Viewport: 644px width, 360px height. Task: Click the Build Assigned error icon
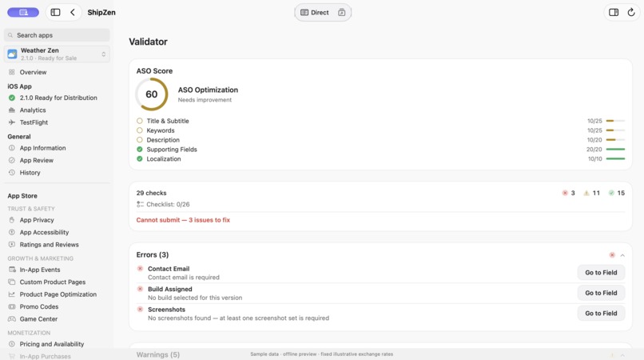[x=140, y=289]
